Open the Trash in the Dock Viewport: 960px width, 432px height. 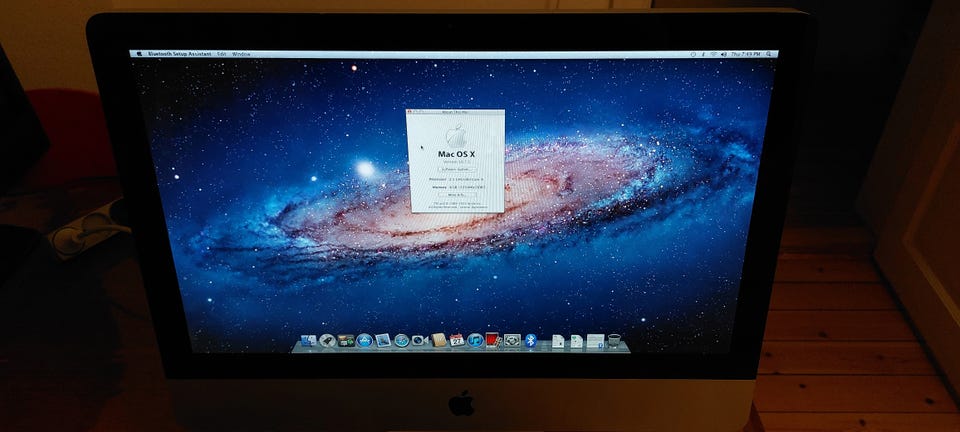(614, 340)
